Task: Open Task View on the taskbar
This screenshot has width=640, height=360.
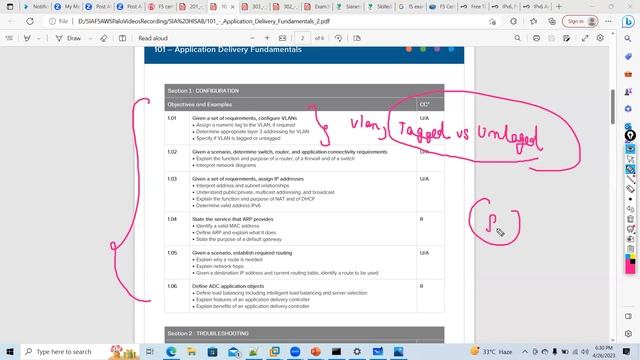Action: [150, 351]
